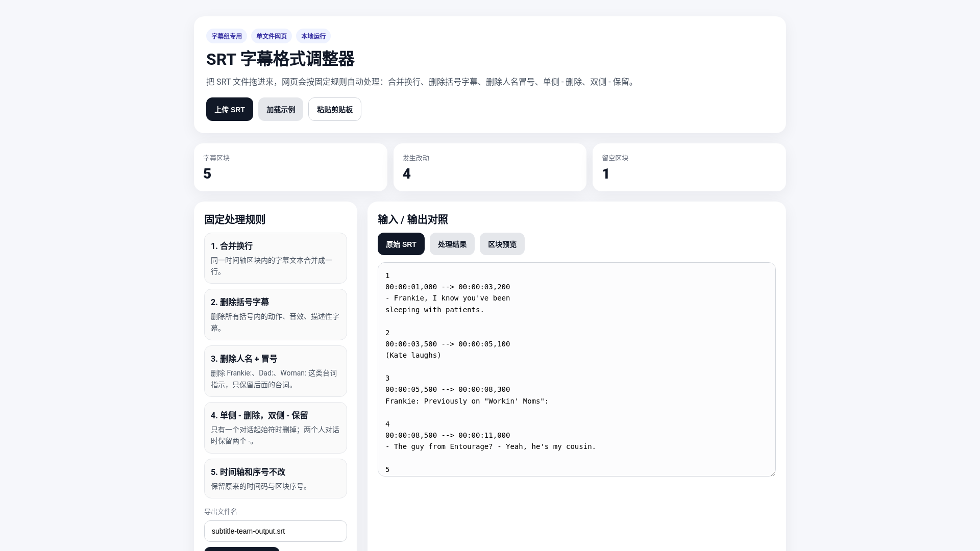Click the line "sleeping with patients."
This screenshot has width=980, height=551.
click(x=434, y=310)
